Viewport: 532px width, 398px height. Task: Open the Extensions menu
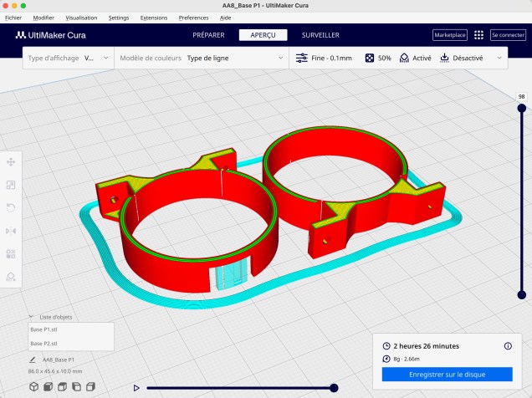click(x=153, y=18)
